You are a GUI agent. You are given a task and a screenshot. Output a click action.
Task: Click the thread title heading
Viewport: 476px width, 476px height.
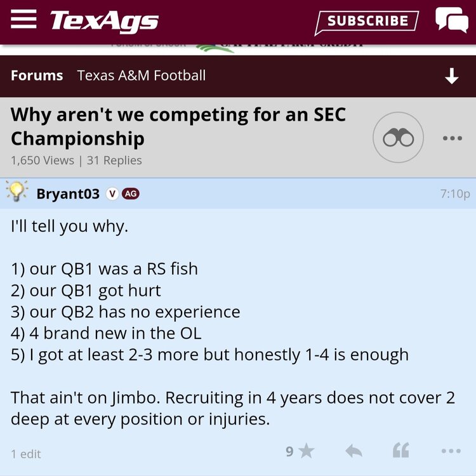[178, 126]
